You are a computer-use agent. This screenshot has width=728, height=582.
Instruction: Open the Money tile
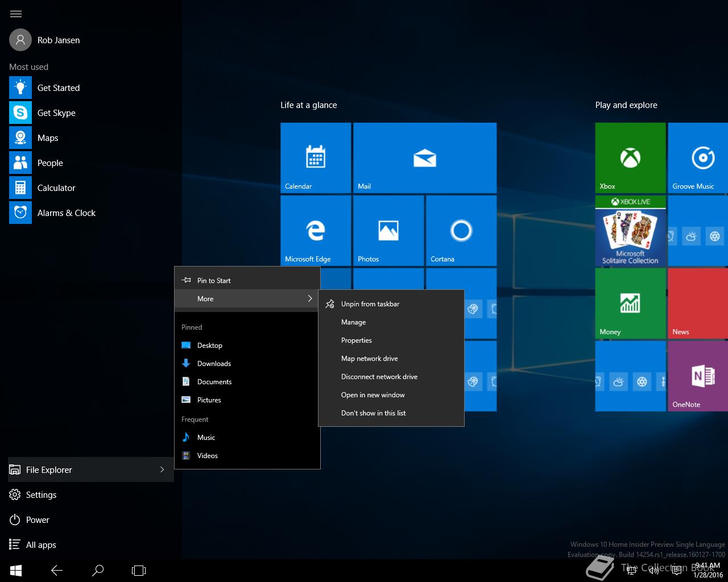coord(630,304)
